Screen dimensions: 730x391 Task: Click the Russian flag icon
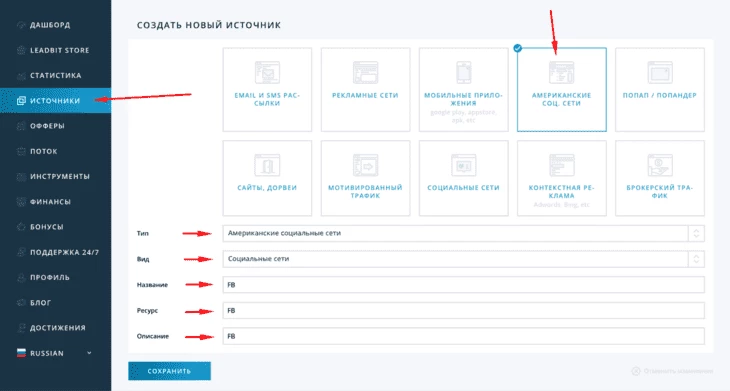tap(21, 353)
